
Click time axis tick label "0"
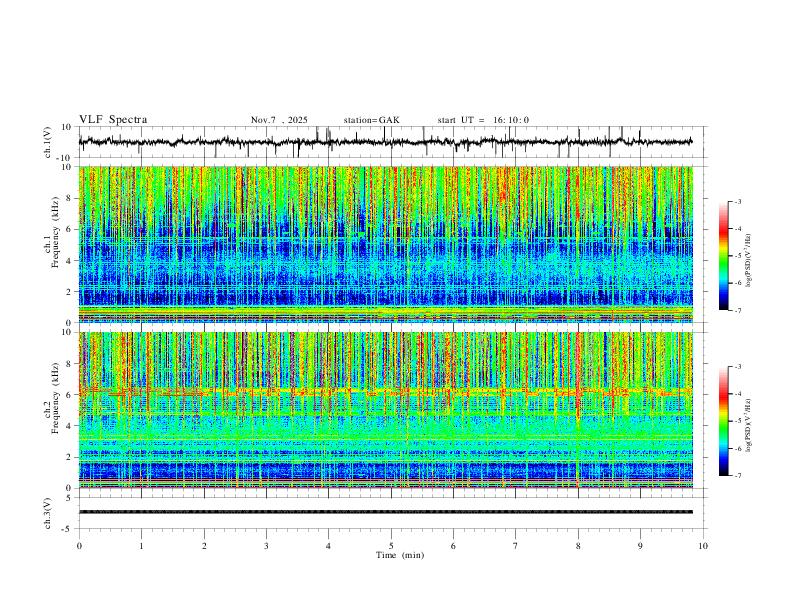click(79, 546)
